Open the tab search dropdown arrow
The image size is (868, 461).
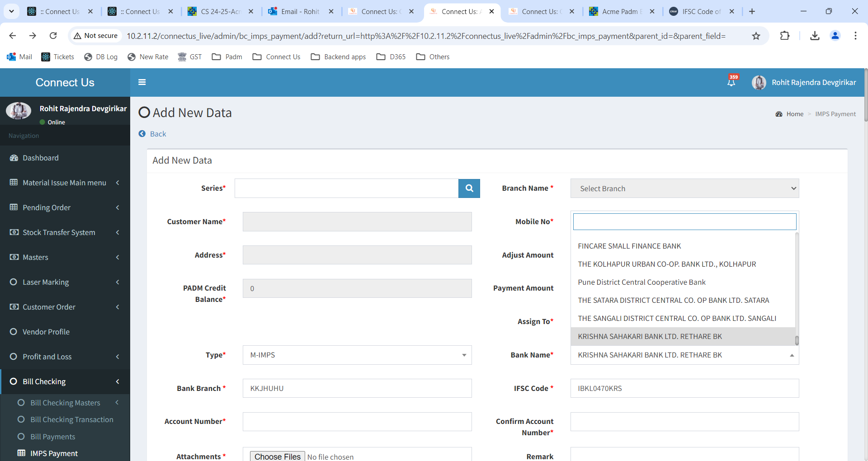coord(11,11)
